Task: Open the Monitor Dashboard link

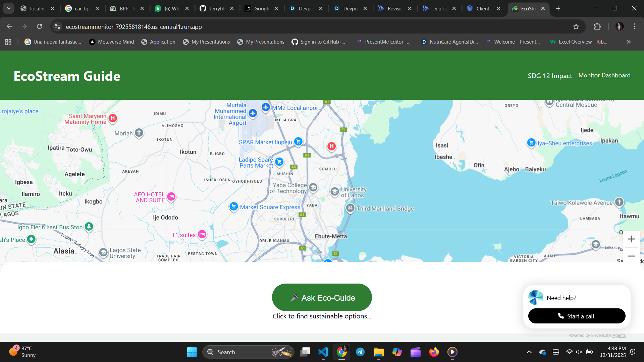Action: pyautogui.click(x=604, y=75)
